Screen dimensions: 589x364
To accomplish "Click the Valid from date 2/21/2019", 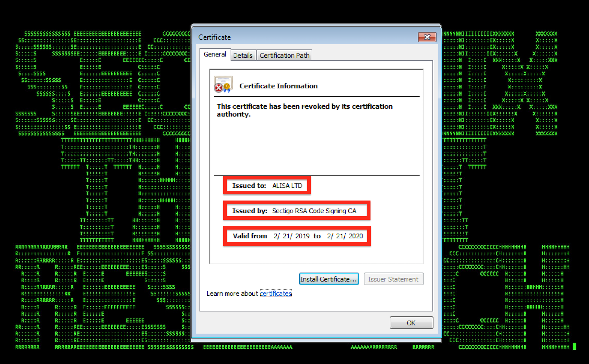I will click(292, 236).
